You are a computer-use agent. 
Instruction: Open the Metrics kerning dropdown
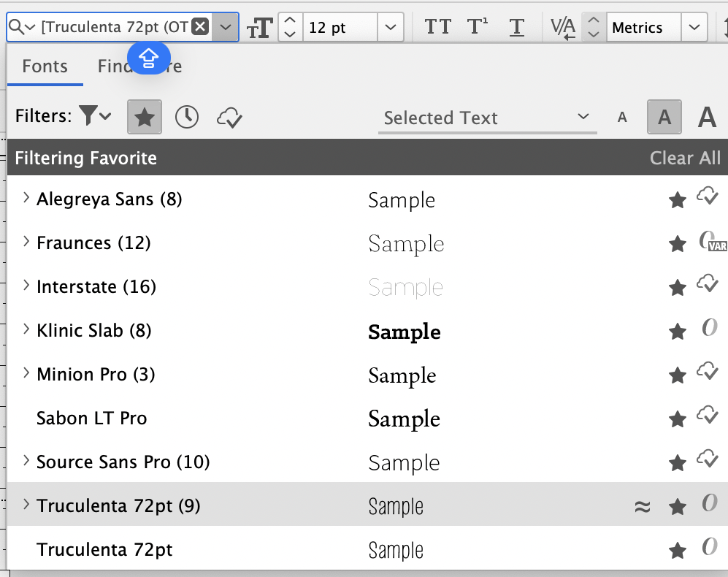point(694,28)
